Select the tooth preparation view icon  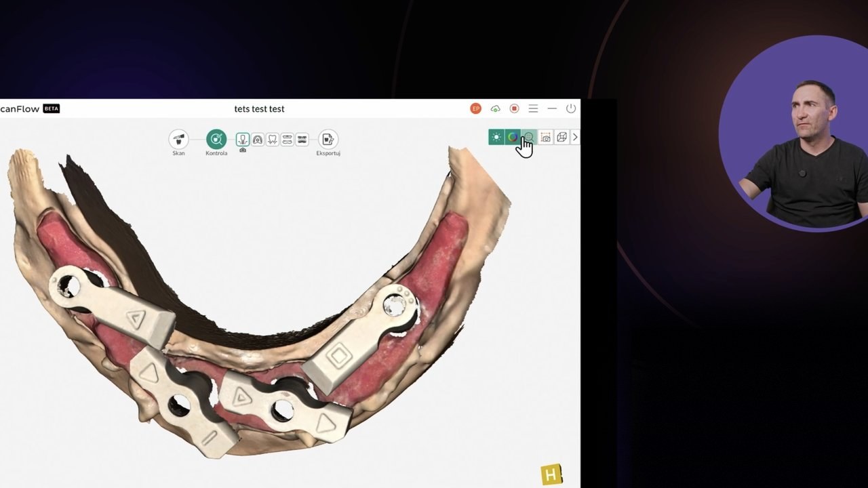pyautogui.click(x=273, y=139)
